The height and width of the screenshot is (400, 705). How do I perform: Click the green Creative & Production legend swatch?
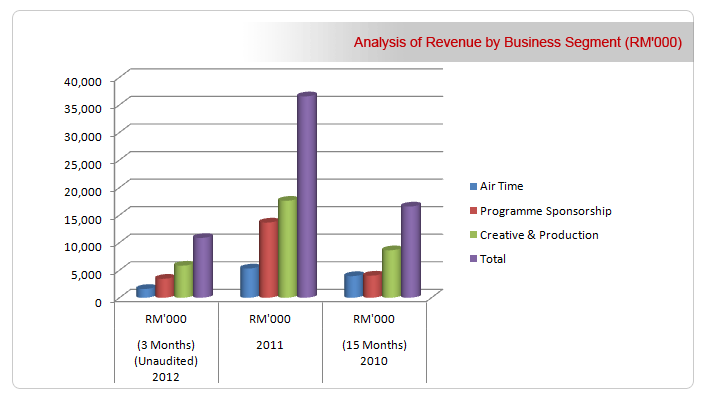pyautogui.click(x=473, y=236)
